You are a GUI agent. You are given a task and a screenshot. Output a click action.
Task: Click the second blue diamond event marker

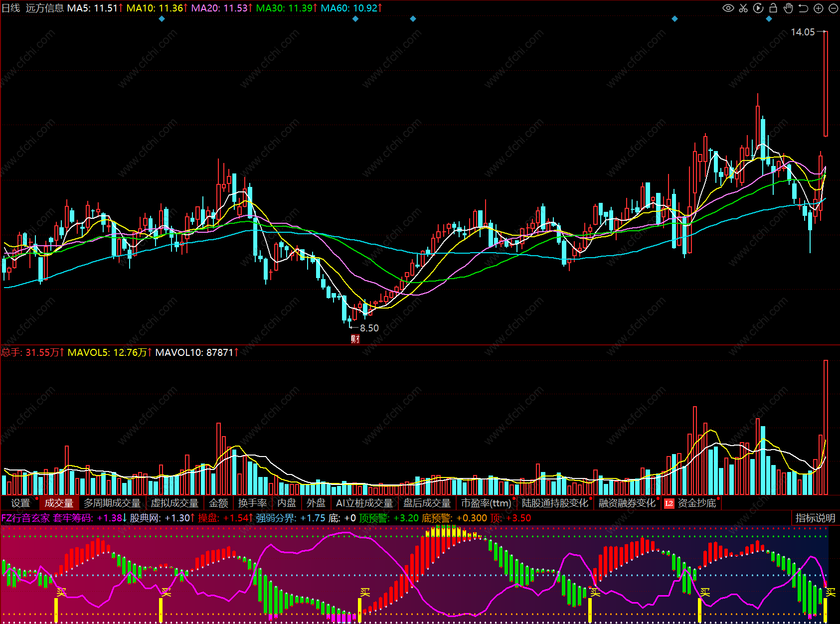tap(355, 19)
